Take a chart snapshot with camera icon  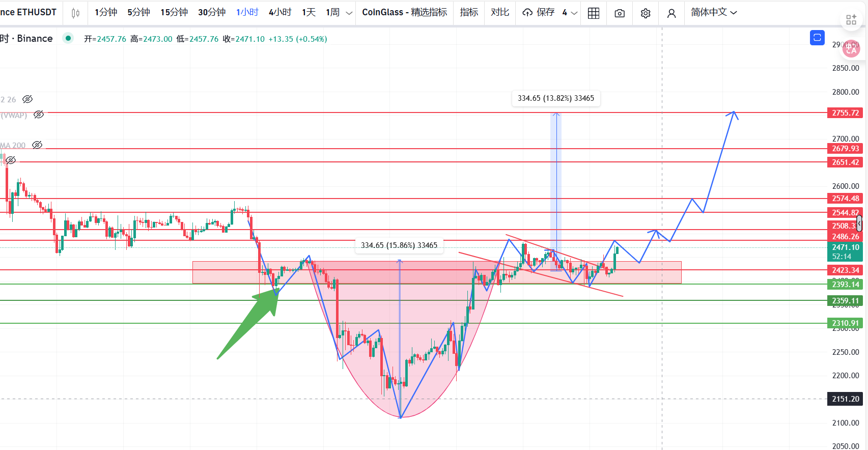pyautogui.click(x=620, y=13)
